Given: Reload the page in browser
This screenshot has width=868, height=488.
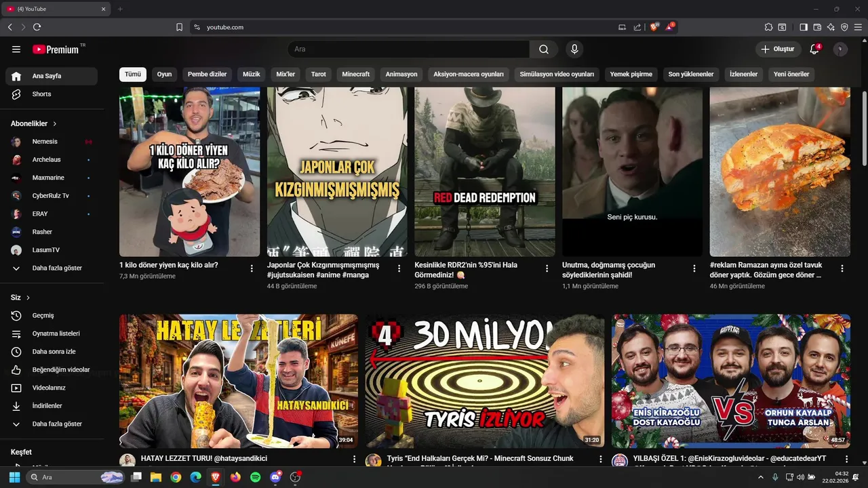Looking at the screenshot, I should (37, 27).
